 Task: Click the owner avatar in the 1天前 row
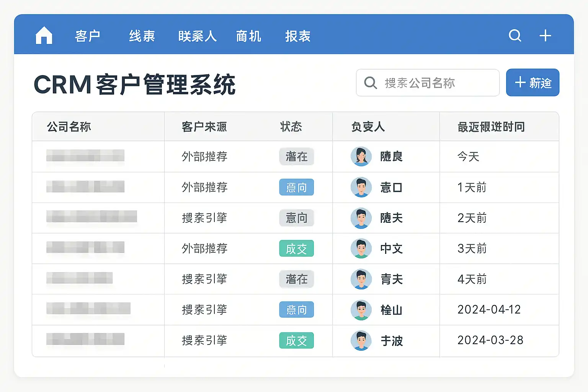[x=361, y=187]
